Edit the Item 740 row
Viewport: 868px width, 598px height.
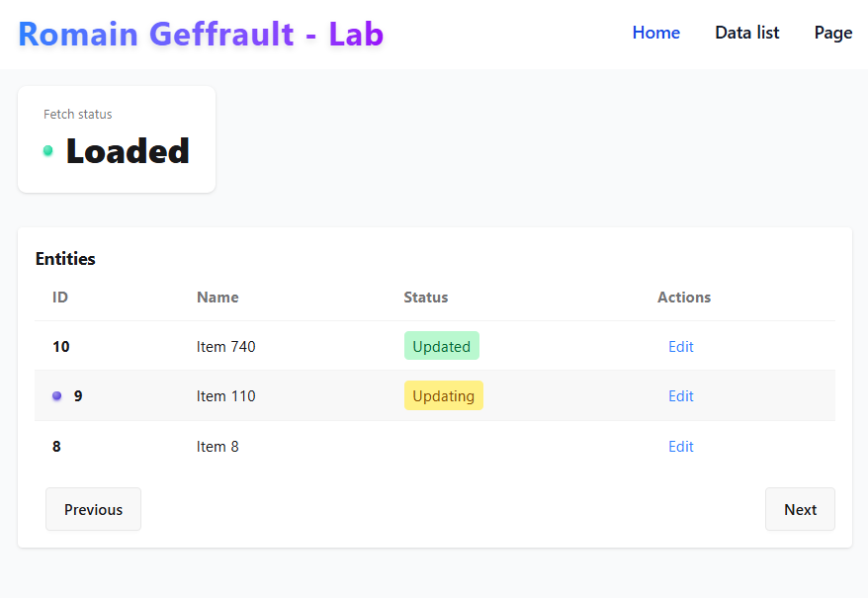681,347
